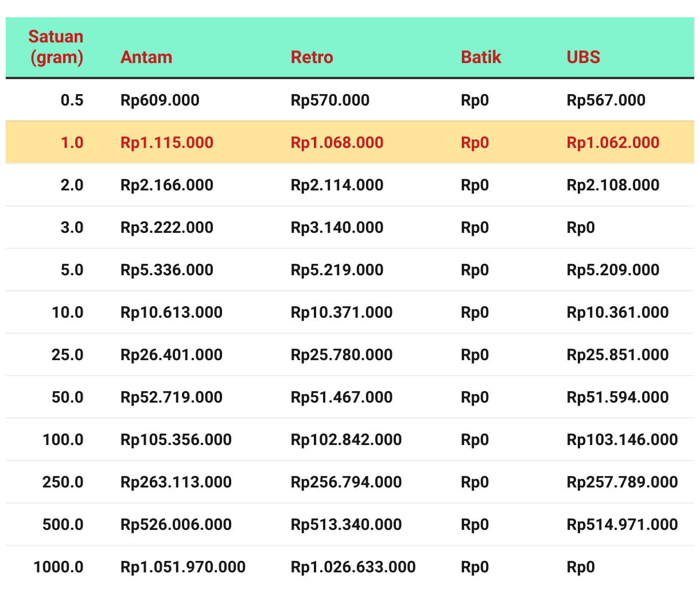Click the Retro column header

pyautogui.click(x=312, y=57)
